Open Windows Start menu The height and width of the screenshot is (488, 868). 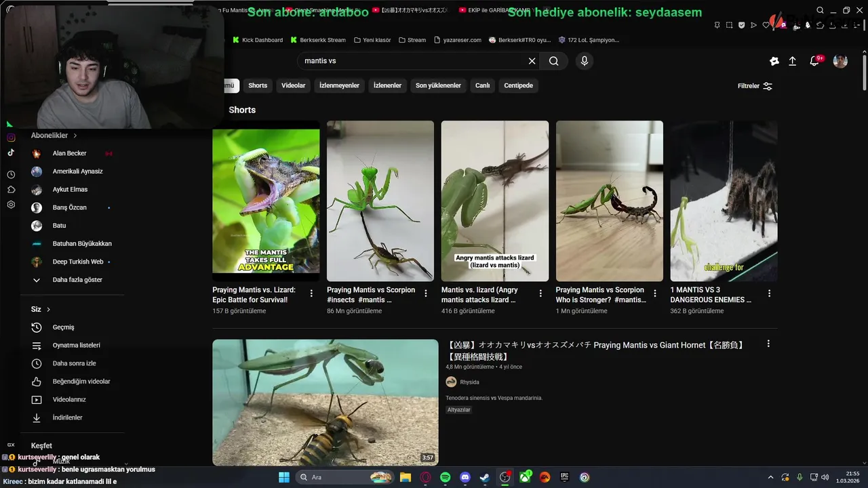pos(284,477)
